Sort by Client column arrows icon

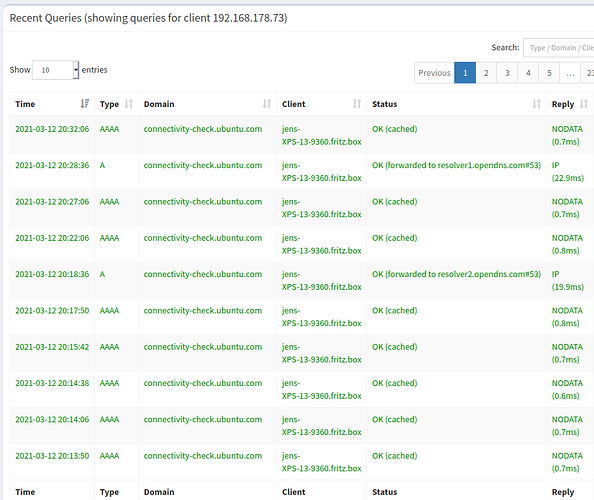point(357,104)
